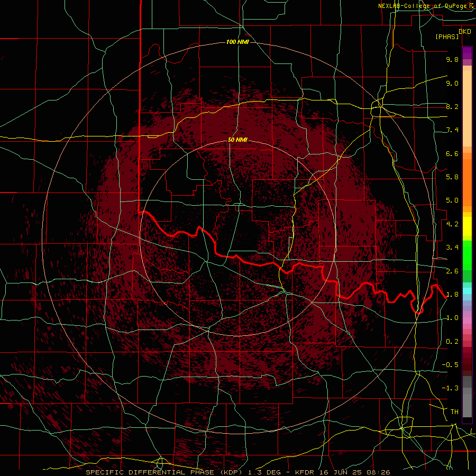Click the 5.0 value on the color scale

click(x=452, y=200)
